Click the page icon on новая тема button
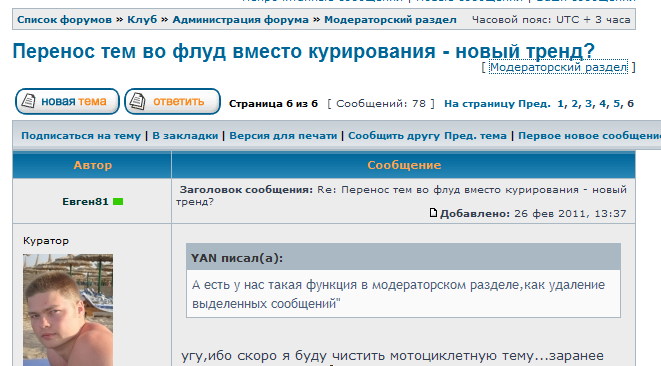The width and height of the screenshot is (661, 366). point(28,101)
